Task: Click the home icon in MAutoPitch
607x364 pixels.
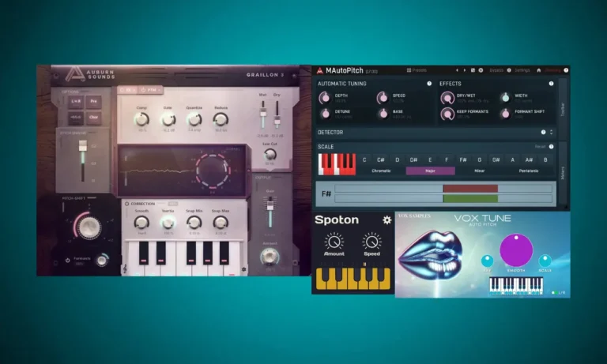Action: tap(538, 70)
